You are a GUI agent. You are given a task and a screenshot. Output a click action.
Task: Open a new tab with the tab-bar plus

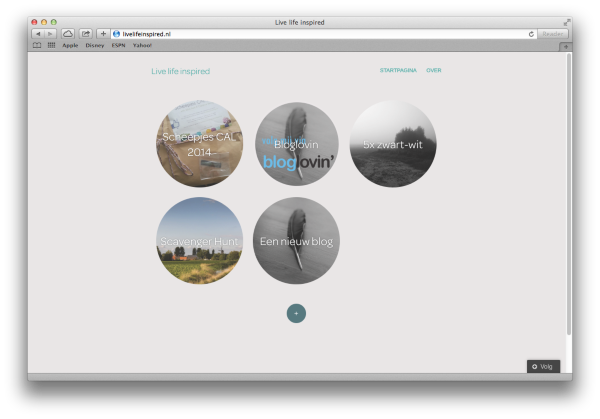coord(566,47)
